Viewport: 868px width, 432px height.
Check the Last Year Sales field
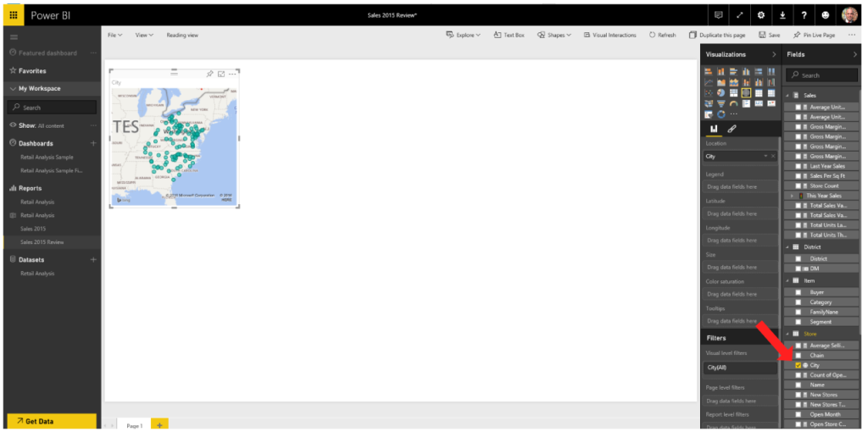[798, 166]
